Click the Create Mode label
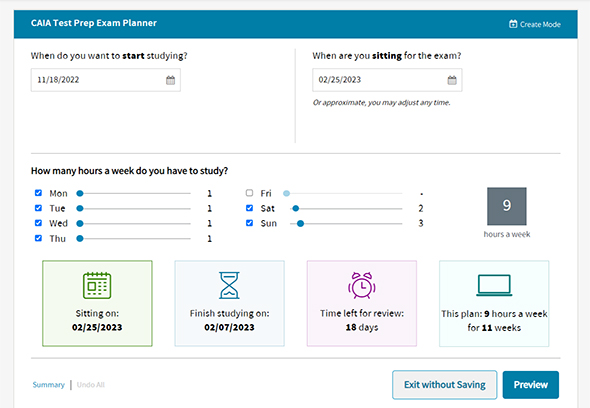 (540, 24)
